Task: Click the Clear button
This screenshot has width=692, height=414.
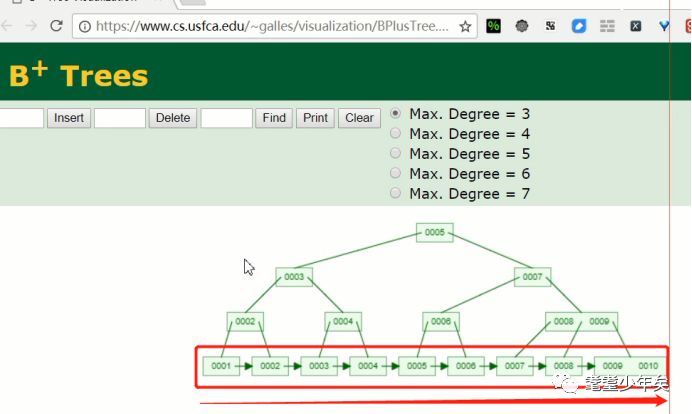Action: pyautogui.click(x=359, y=118)
